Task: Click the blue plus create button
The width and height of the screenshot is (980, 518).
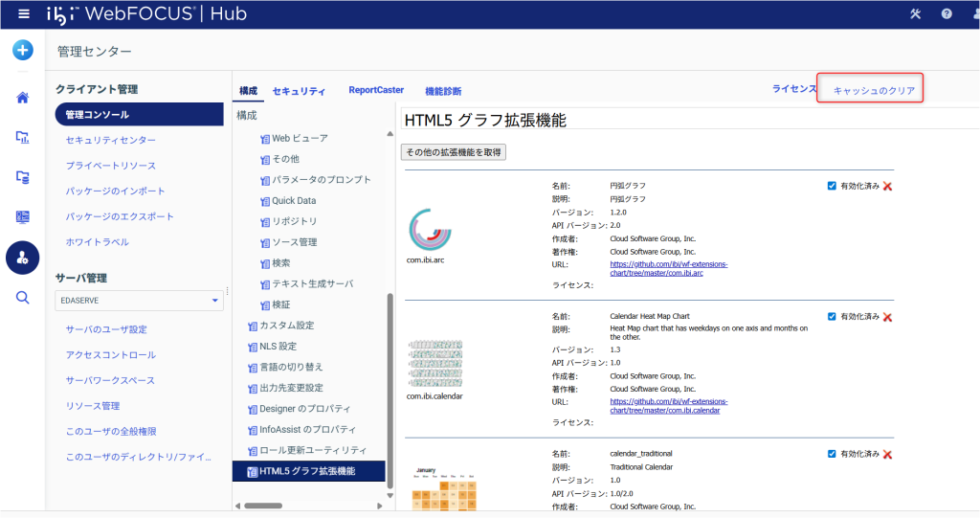Action: pyautogui.click(x=22, y=51)
